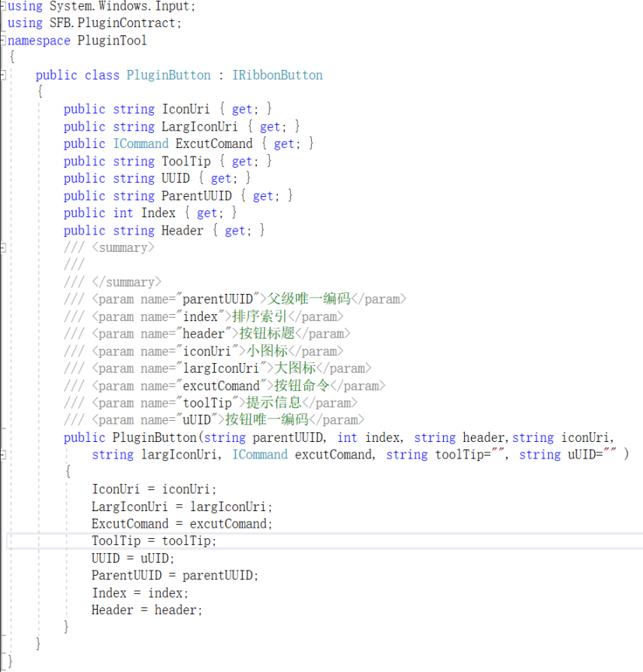Screen dimensions: 643x672
Task: Collapse the constructor outlining toggle beside largIconUri line
Action: click(2, 455)
